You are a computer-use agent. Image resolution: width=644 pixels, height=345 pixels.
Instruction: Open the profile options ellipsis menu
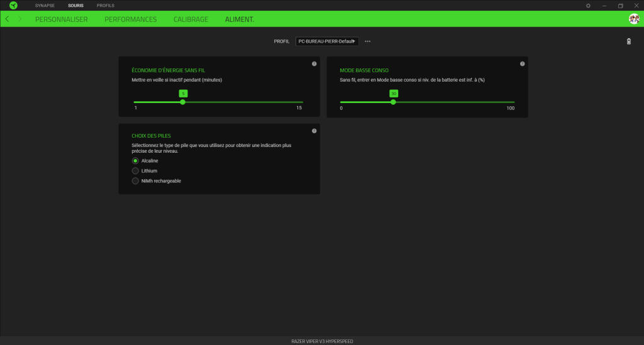click(367, 41)
